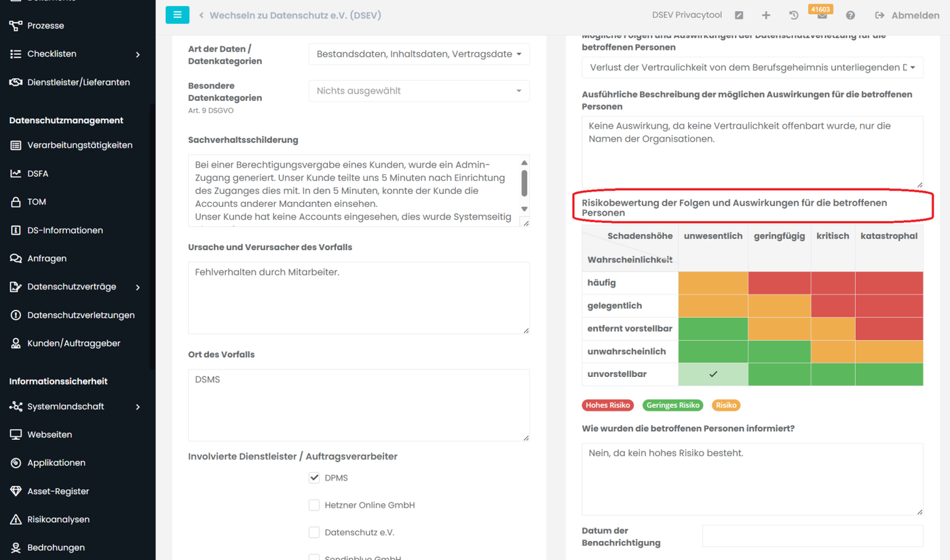
Task: Tick the Datenschutz e.V. checkbox
Action: tap(314, 532)
